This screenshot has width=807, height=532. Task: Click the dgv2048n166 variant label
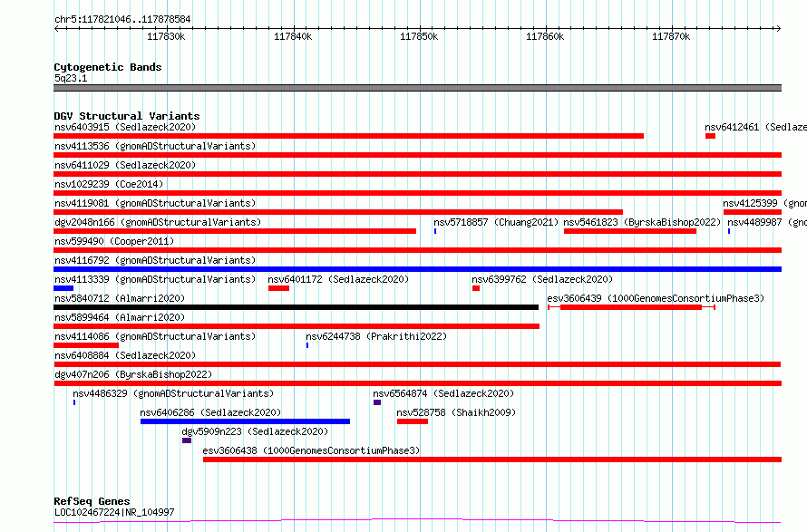158,222
